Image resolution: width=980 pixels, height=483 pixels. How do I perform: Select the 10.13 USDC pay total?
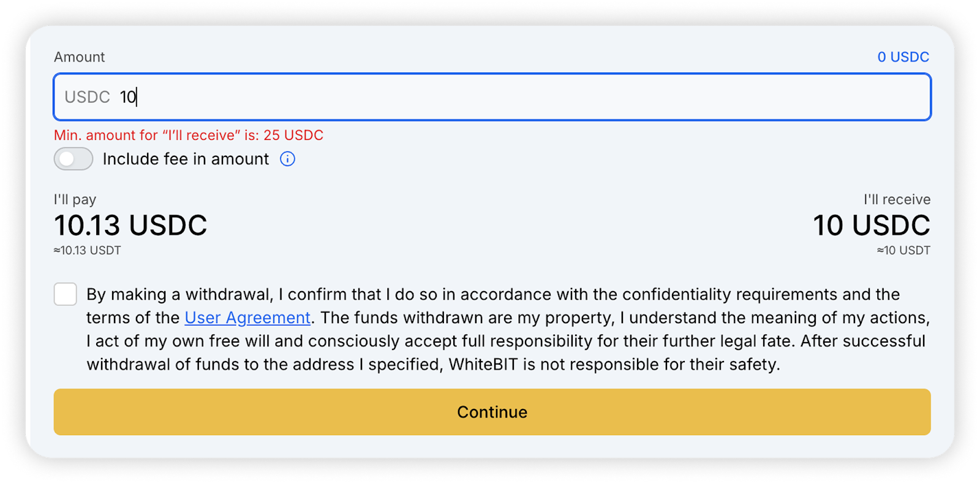click(130, 225)
